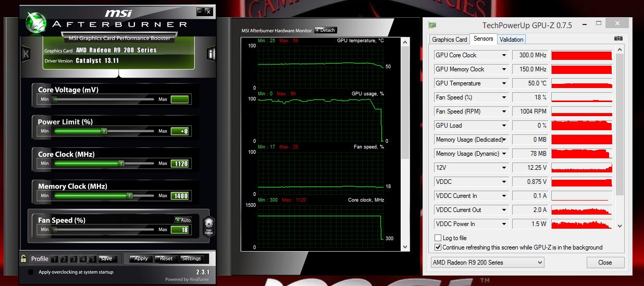The width and height of the screenshot is (644, 286).
Task: Click the Fan Speed 1004 RPM value
Action: click(x=530, y=111)
